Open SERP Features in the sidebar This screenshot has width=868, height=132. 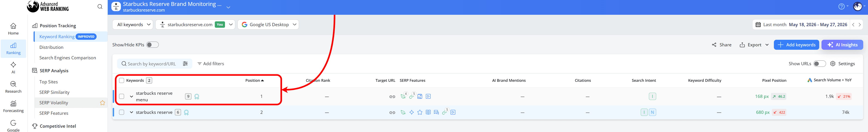[54, 113]
